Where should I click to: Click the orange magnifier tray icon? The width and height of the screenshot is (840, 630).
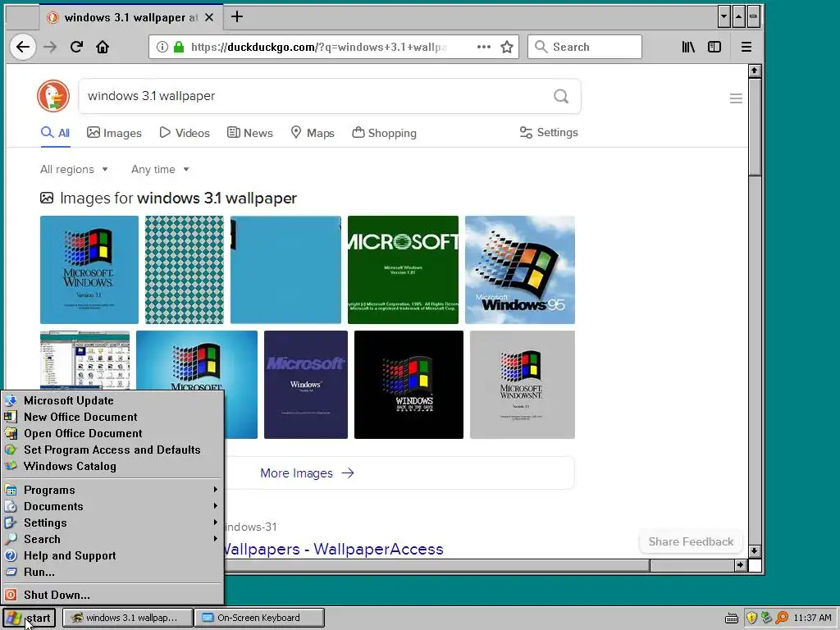pos(782,618)
